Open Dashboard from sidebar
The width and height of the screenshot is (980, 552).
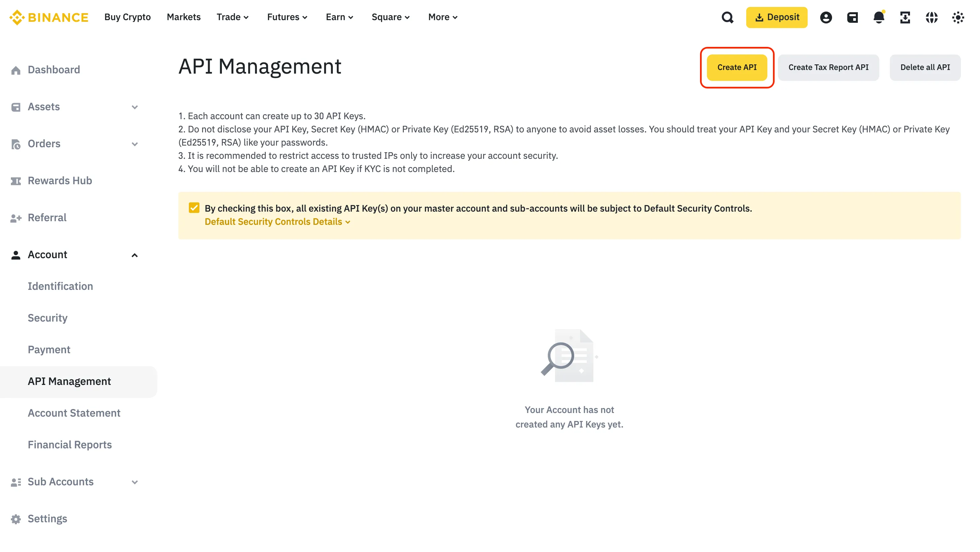[x=53, y=70]
